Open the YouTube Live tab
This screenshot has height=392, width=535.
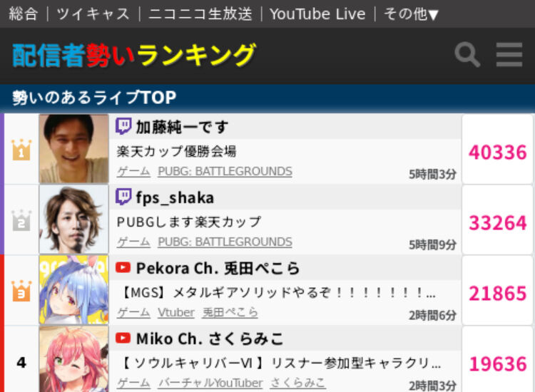click(x=317, y=14)
